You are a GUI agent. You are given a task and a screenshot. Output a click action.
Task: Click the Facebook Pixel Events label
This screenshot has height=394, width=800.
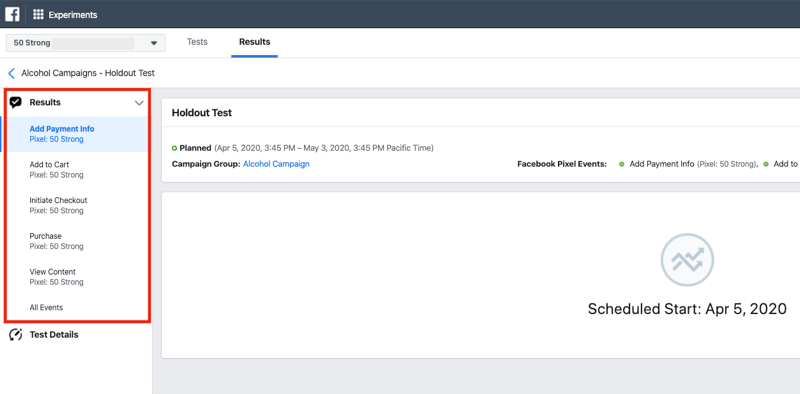[x=562, y=164]
